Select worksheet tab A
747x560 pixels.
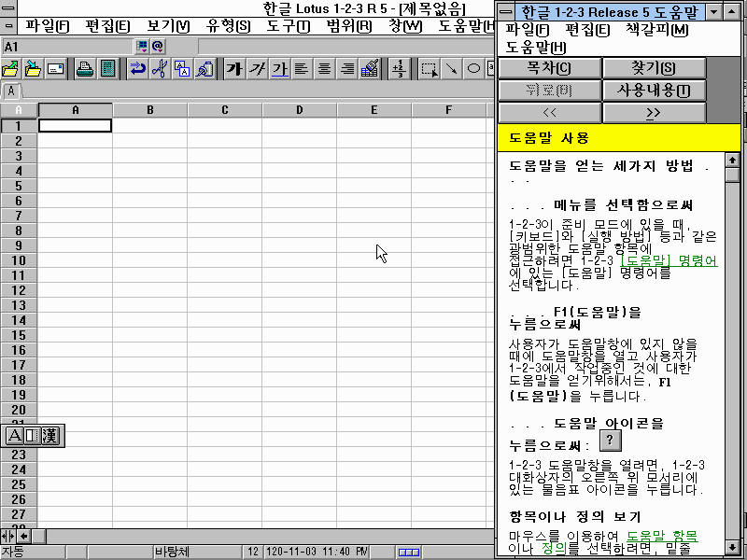(11, 91)
